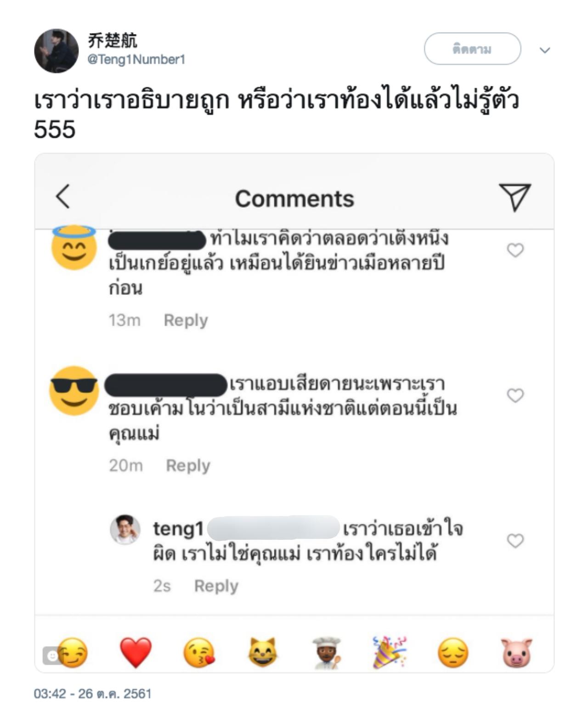This screenshot has width=588, height=714.
Task: Click the tweet author's profile picture
Action: 56,51
